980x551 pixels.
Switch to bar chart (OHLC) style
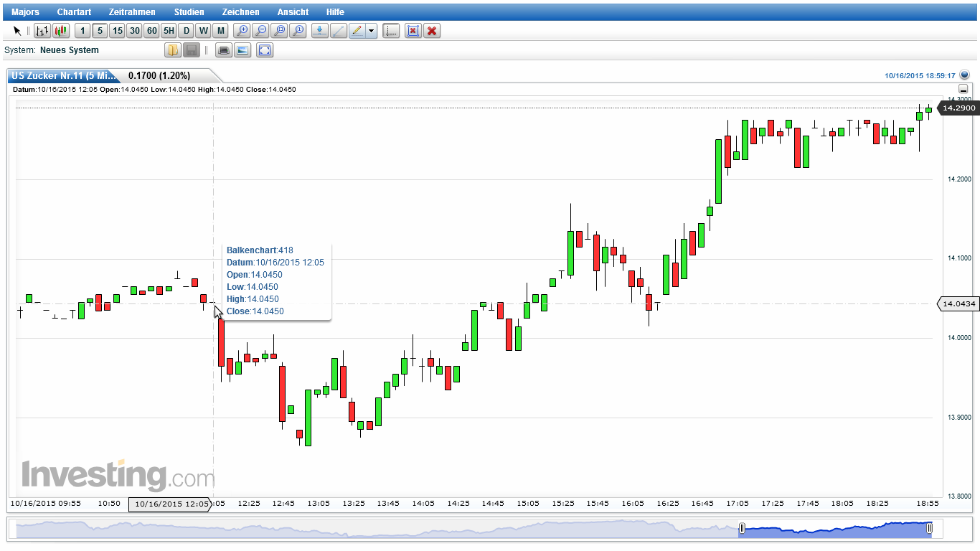click(42, 31)
